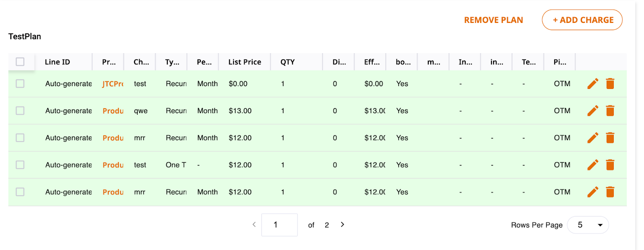Edit the qwe charge row with pencil
644x250 pixels.
click(x=592, y=111)
